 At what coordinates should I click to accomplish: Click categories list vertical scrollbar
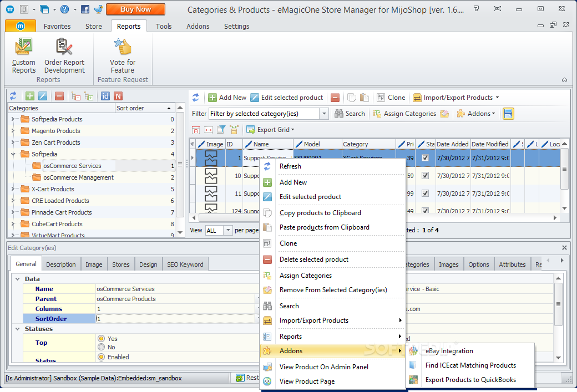180,164
